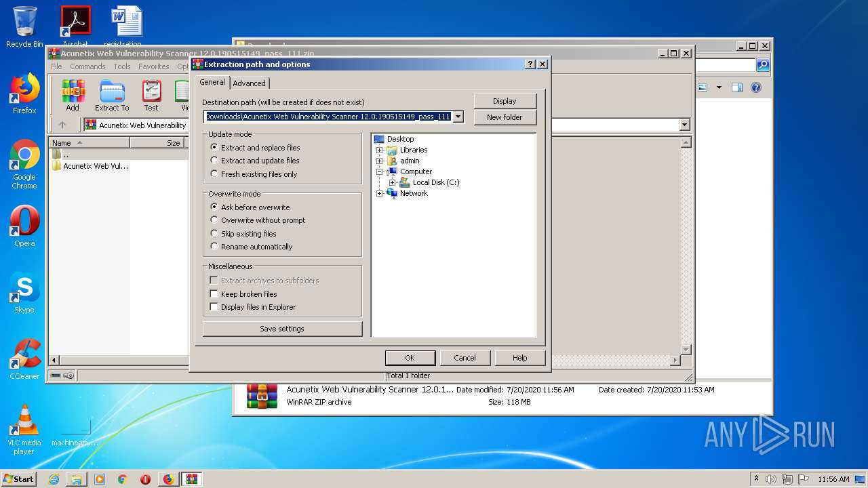
Task: Collapse the Computer tree node
Action: coord(380,171)
